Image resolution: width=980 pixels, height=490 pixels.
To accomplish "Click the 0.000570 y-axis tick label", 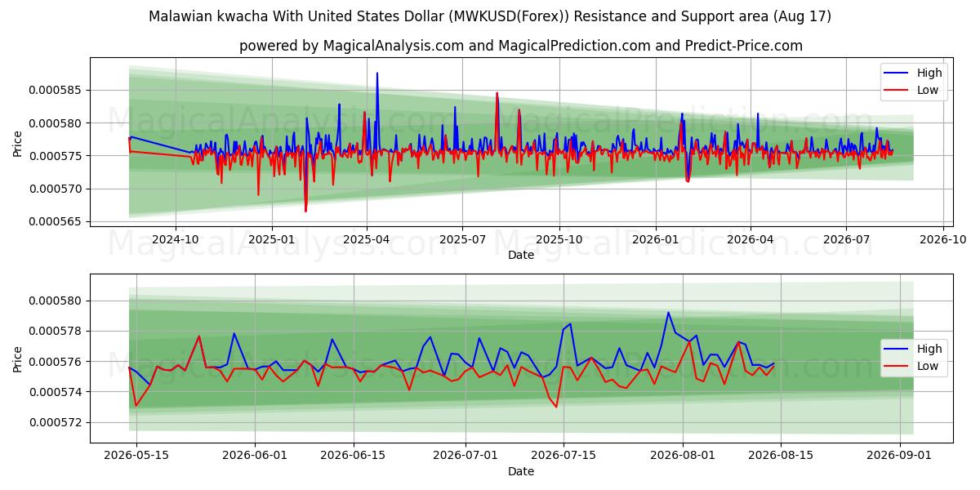I will coord(56,189).
